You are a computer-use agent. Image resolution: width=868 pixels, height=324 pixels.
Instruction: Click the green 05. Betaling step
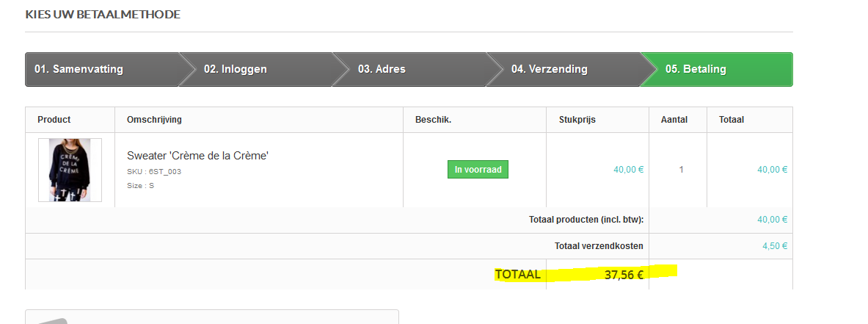click(696, 70)
